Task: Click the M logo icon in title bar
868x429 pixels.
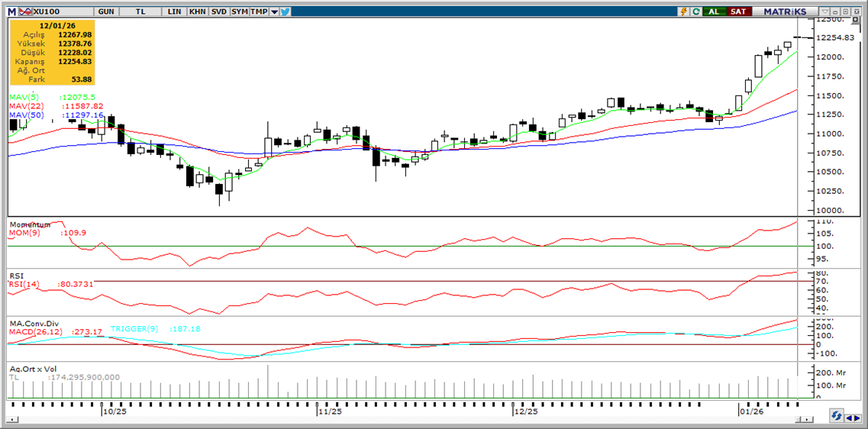Action: pos(11,11)
